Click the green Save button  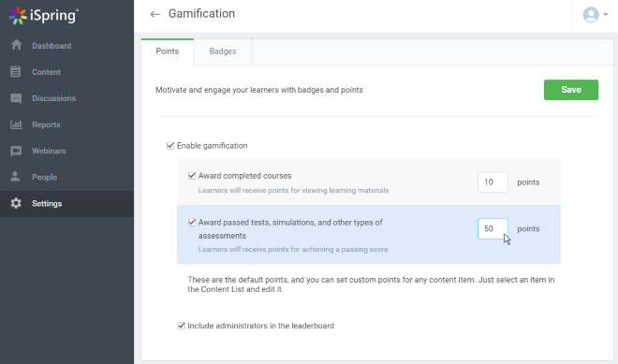tap(570, 90)
